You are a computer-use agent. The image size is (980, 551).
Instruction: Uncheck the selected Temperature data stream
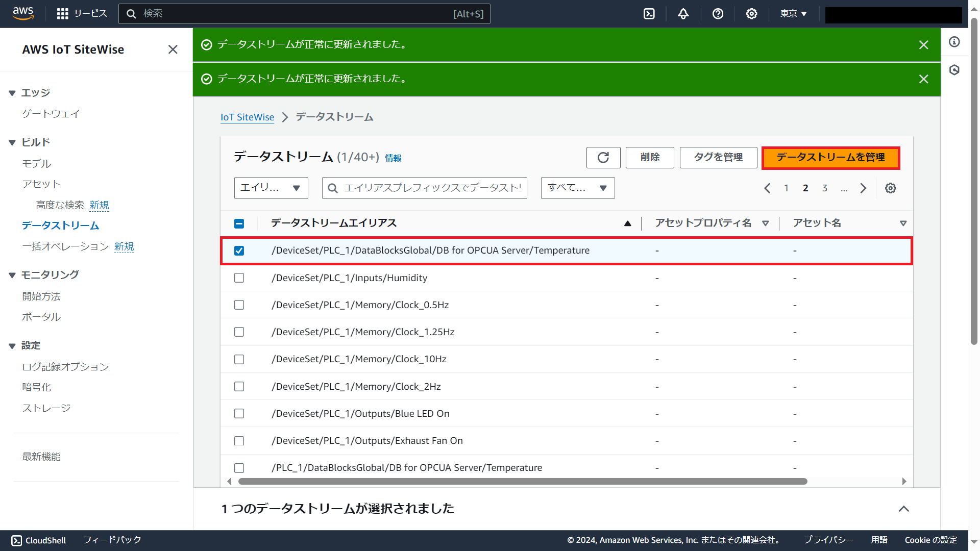[x=239, y=251]
